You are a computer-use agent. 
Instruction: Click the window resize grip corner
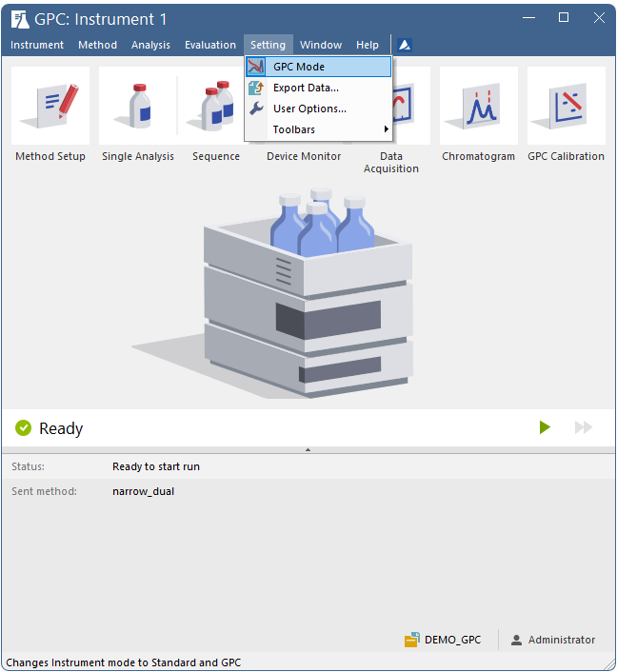tap(609, 664)
